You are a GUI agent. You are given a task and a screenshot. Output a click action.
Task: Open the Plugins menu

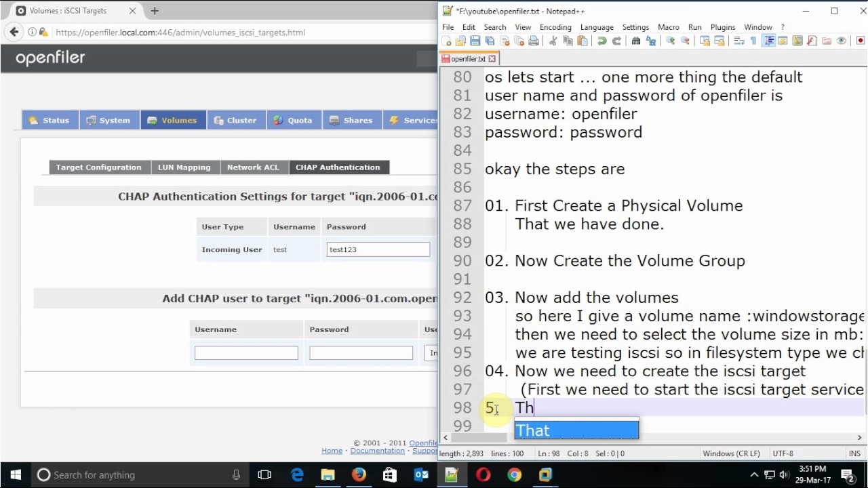(723, 27)
